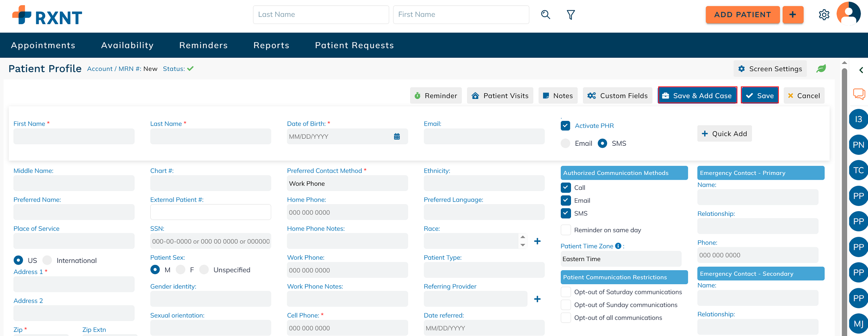This screenshot has height=336, width=868.
Task: Open the filter funnel icon
Action: coord(571,15)
